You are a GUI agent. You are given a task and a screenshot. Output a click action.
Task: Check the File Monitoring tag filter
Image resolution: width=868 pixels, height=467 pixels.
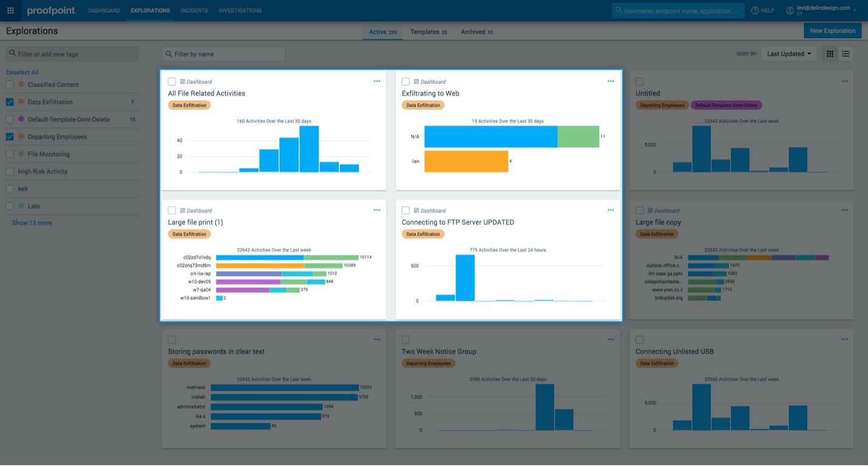[10, 154]
